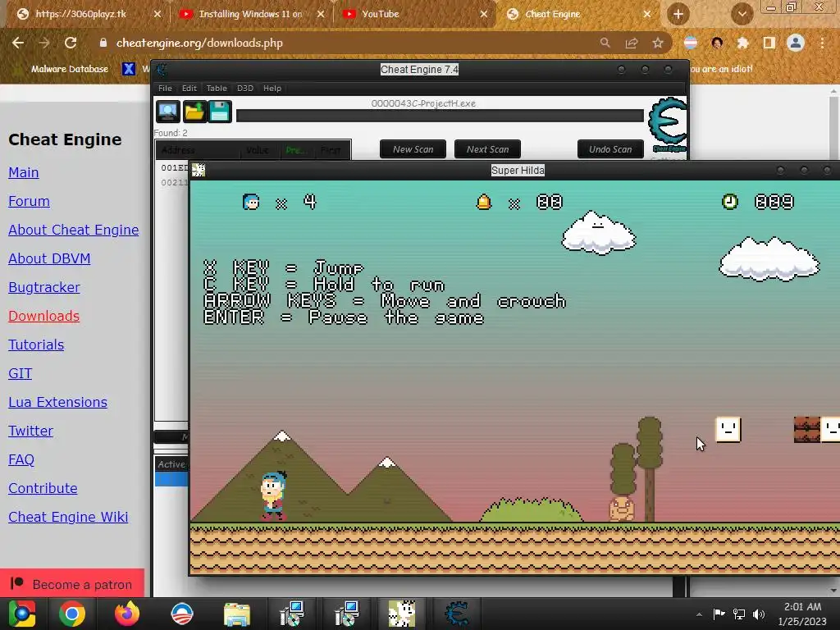Click the Action Center flag tray icon
This screenshot has width=840, height=630.
719,614
